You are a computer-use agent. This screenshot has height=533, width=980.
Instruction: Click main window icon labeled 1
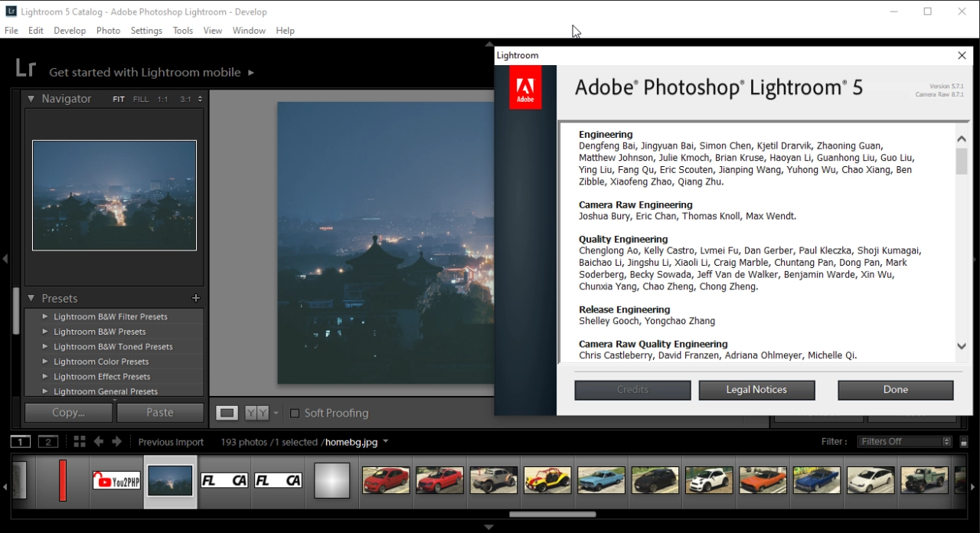(x=20, y=442)
